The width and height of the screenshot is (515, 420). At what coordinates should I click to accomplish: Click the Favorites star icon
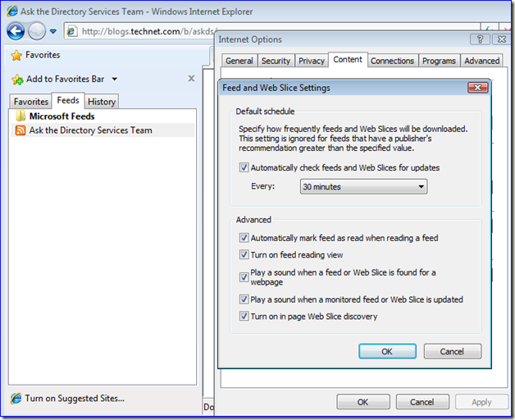(16, 55)
